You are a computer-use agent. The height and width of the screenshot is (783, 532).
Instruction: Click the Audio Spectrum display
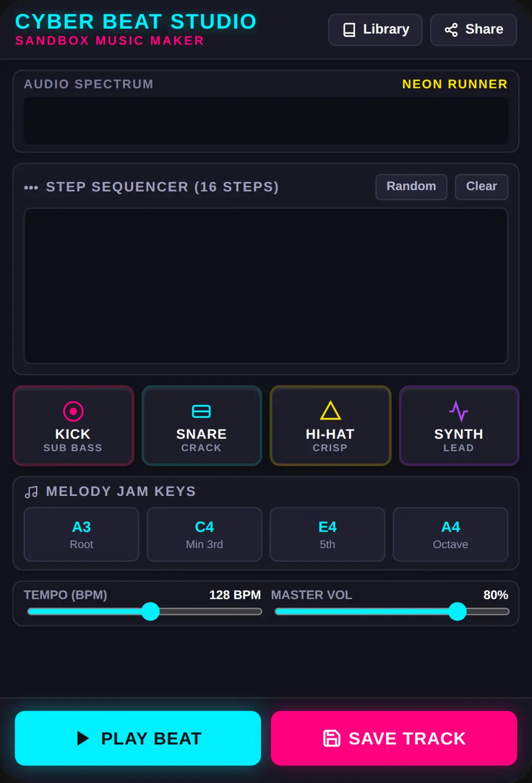(266, 121)
